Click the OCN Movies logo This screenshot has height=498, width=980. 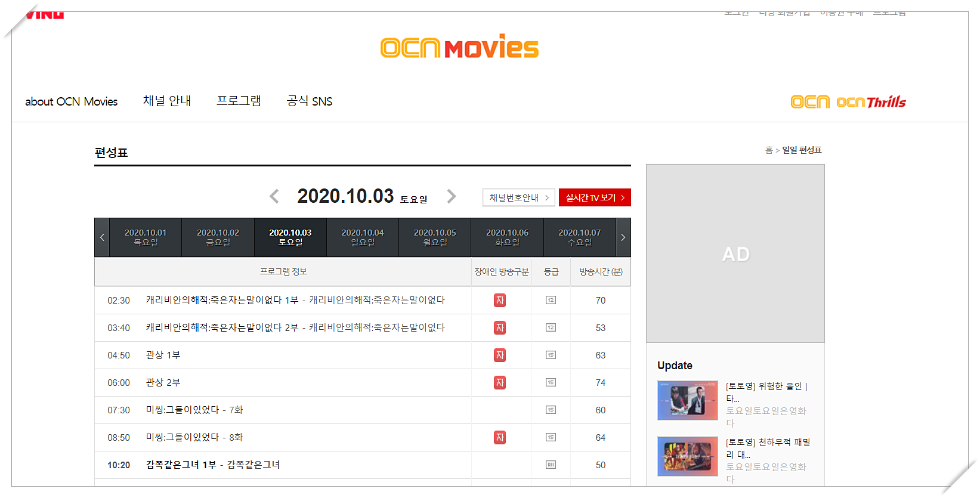[459, 47]
